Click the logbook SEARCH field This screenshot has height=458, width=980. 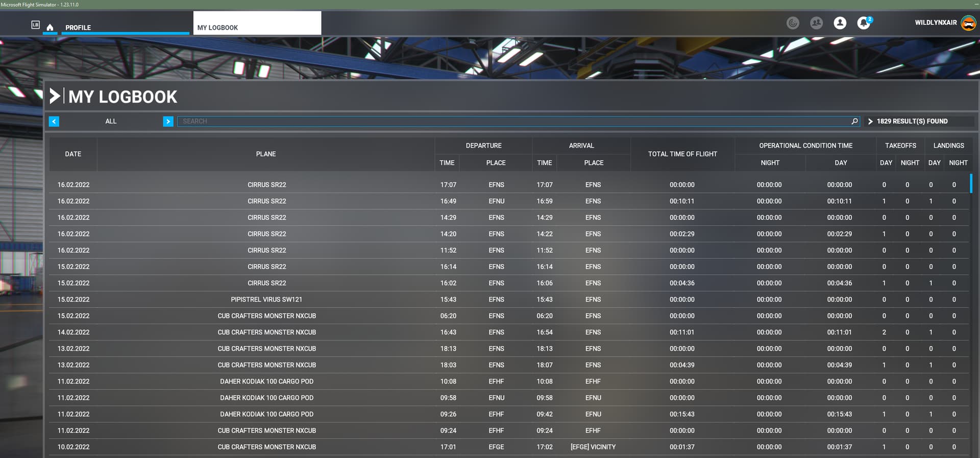pos(510,122)
